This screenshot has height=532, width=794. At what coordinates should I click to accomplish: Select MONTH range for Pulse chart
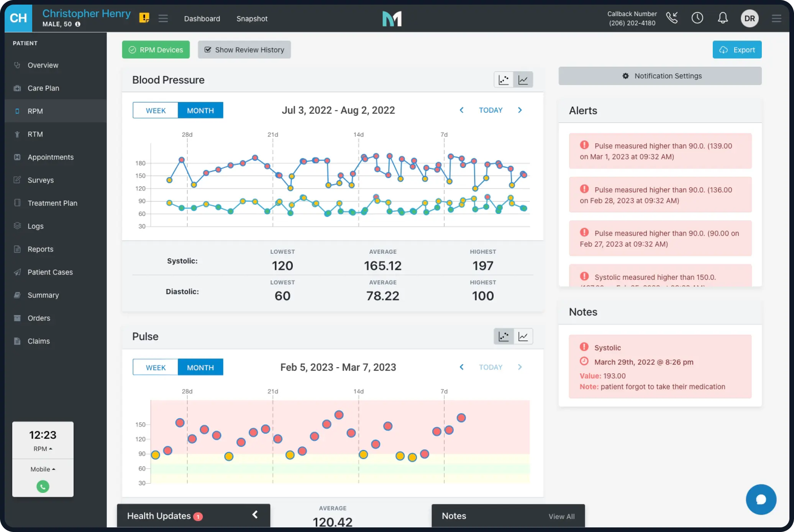tap(200, 367)
